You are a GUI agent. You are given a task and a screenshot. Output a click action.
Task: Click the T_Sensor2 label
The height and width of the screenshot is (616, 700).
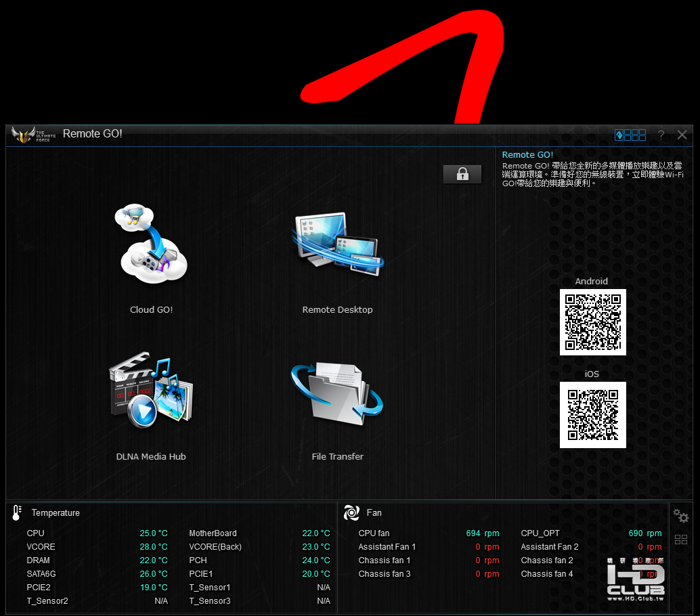[x=48, y=601]
